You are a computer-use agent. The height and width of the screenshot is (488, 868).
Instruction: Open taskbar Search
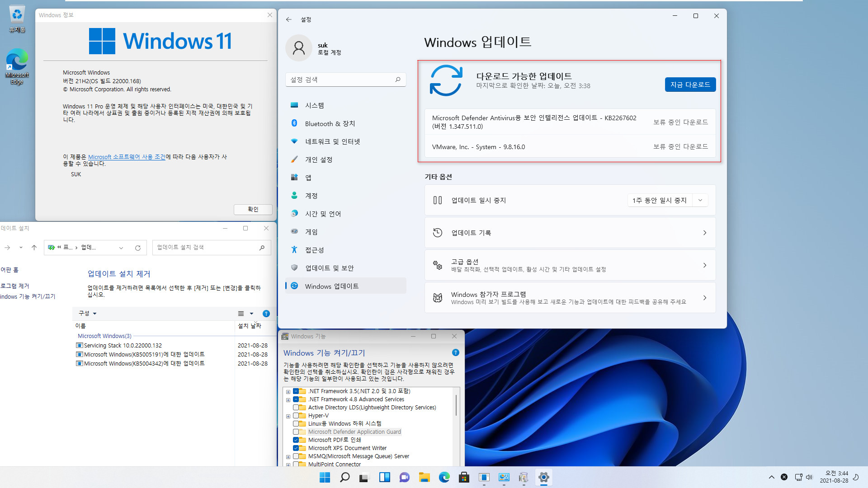tap(344, 477)
